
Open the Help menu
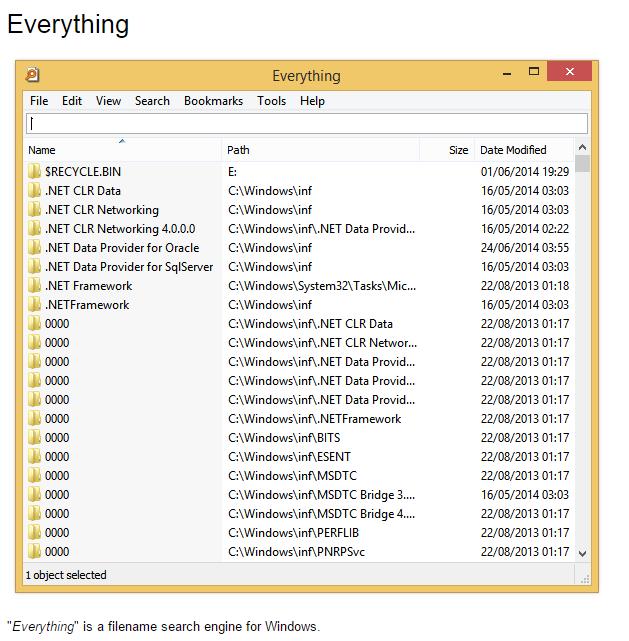(x=312, y=101)
